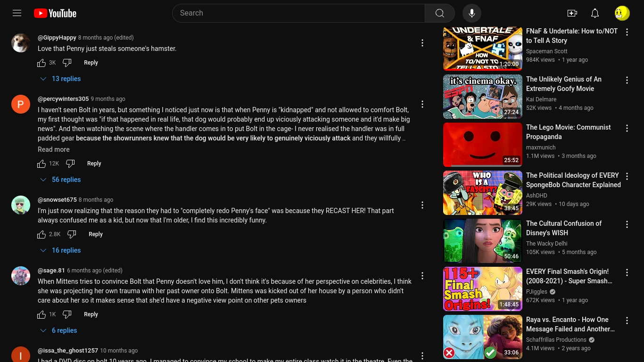Reply to @GippyHappy's comment
Screen dimensions: 644x362
pyautogui.click(x=91, y=62)
